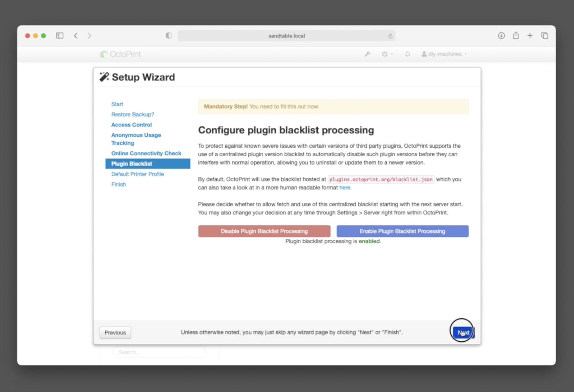Open the system power menu
The height and width of the screenshot is (392, 574).
tap(387, 54)
